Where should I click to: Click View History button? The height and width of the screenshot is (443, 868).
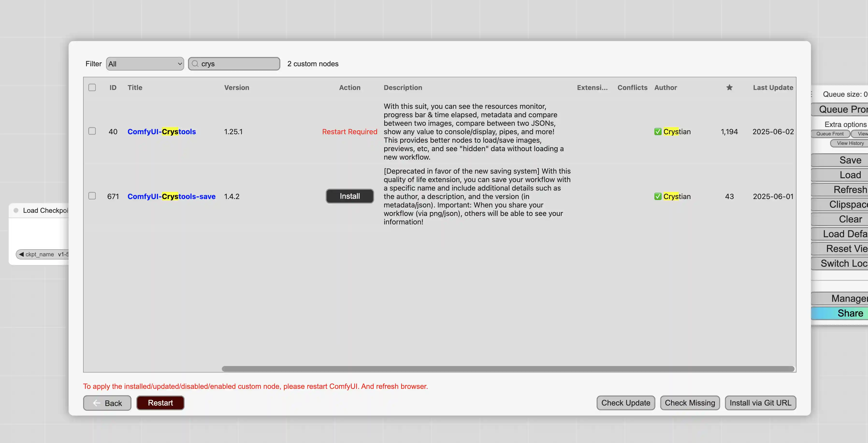pyautogui.click(x=849, y=143)
